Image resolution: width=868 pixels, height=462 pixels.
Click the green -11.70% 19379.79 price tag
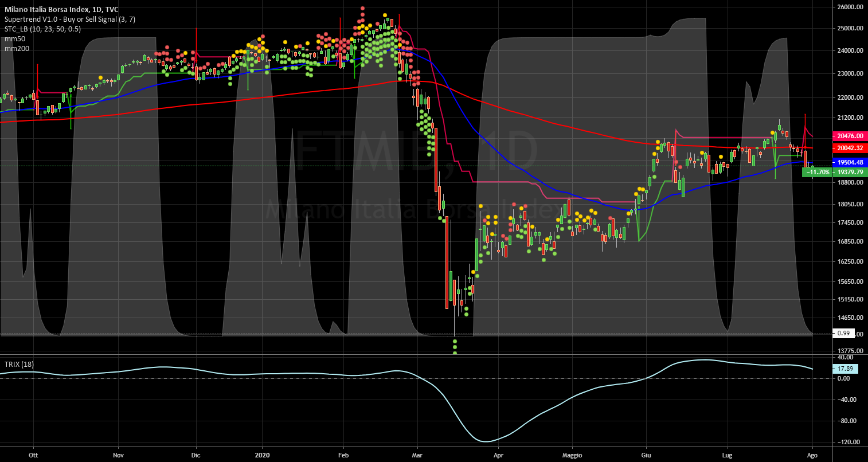pyautogui.click(x=835, y=172)
